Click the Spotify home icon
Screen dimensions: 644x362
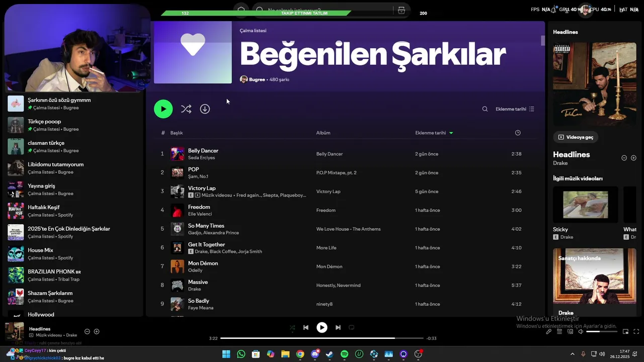pyautogui.click(x=242, y=10)
